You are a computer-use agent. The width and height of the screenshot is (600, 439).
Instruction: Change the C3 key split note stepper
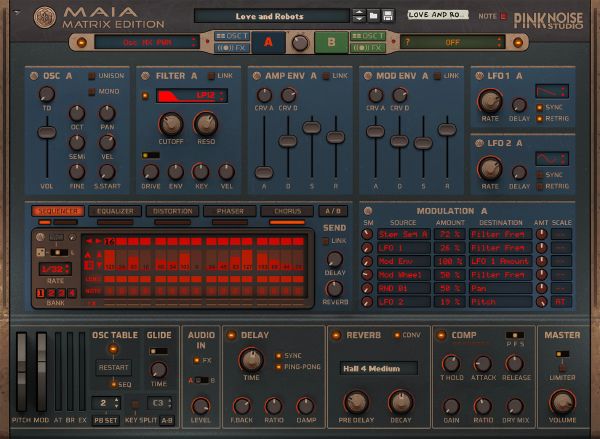[160, 403]
